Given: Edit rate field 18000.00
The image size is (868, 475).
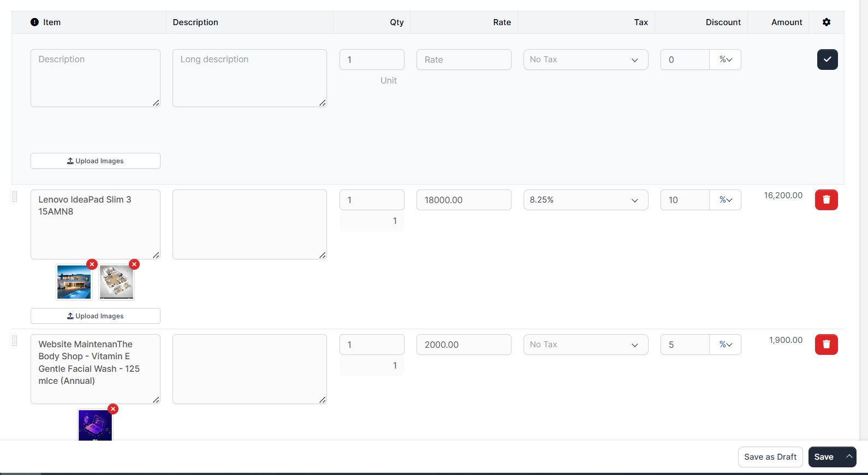Looking at the screenshot, I should (x=464, y=200).
